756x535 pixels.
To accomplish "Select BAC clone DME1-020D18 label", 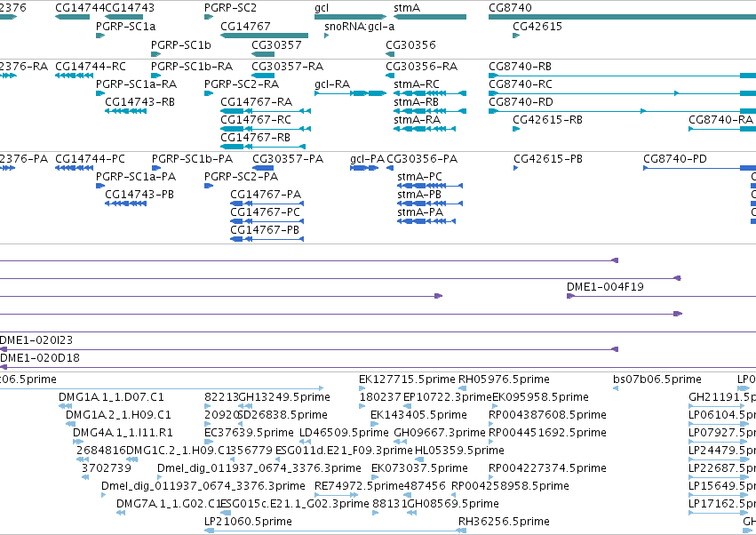I will pos(40,358).
